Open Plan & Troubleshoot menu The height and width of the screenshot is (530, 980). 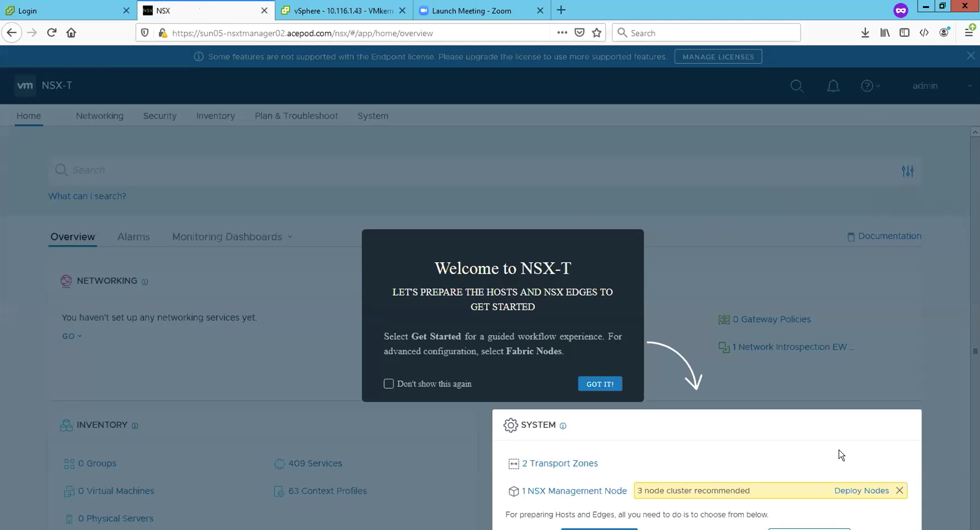coord(296,116)
